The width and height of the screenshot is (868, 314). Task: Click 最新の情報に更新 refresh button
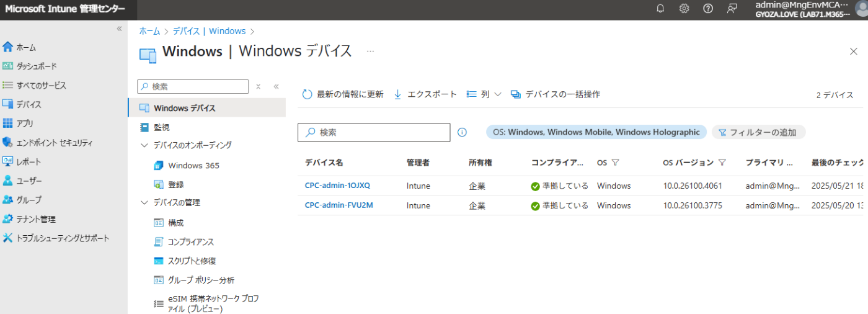point(343,94)
